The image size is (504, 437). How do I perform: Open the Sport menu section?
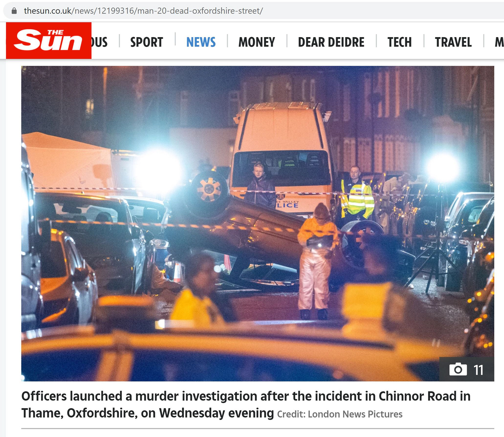coord(146,42)
